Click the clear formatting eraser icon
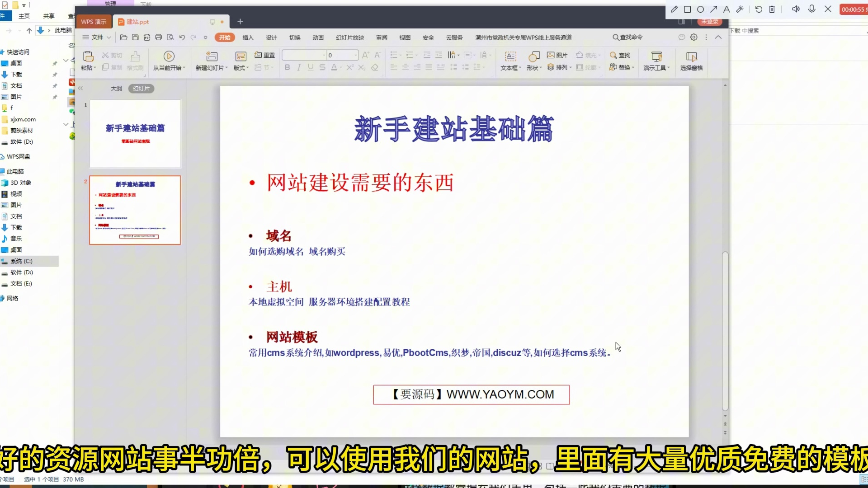868x488 pixels. [375, 67]
